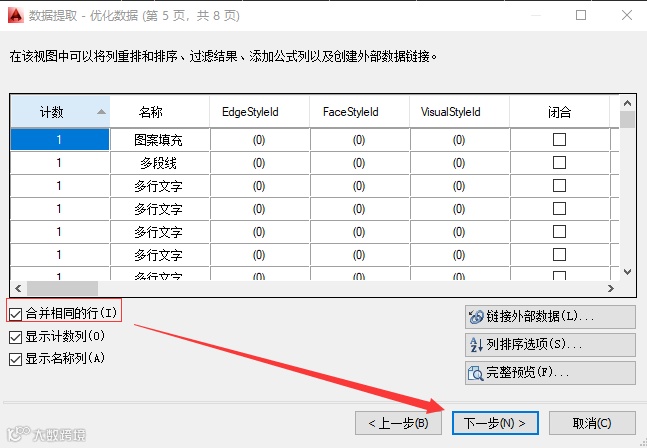647x448 pixels.
Task: Select the 多段线 name cell
Action: [x=160, y=163]
